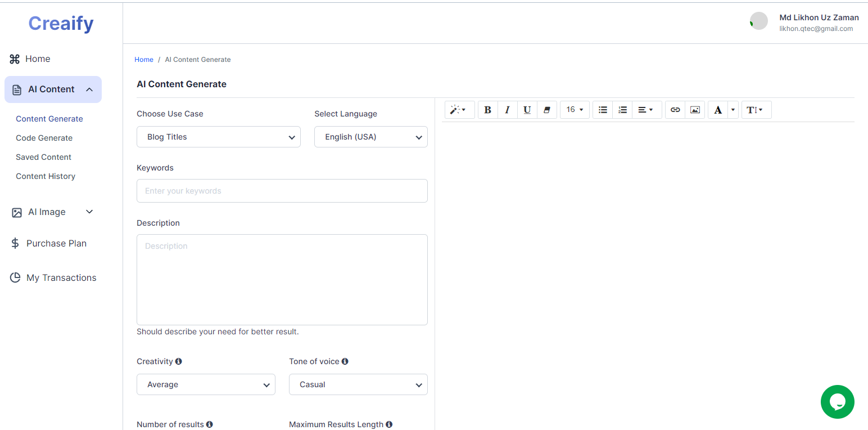Click the AI Content Generate page heading
The image size is (868, 430).
[x=182, y=84]
